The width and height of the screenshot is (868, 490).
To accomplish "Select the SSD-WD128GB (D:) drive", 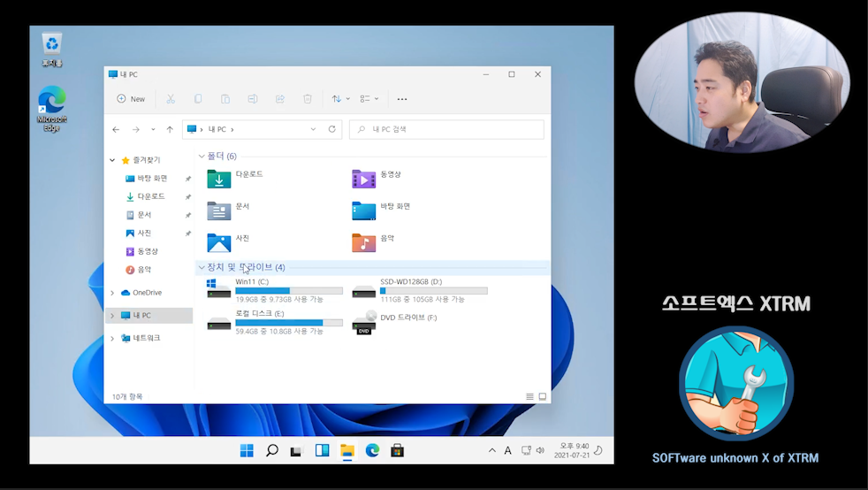I will pos(420,290).
